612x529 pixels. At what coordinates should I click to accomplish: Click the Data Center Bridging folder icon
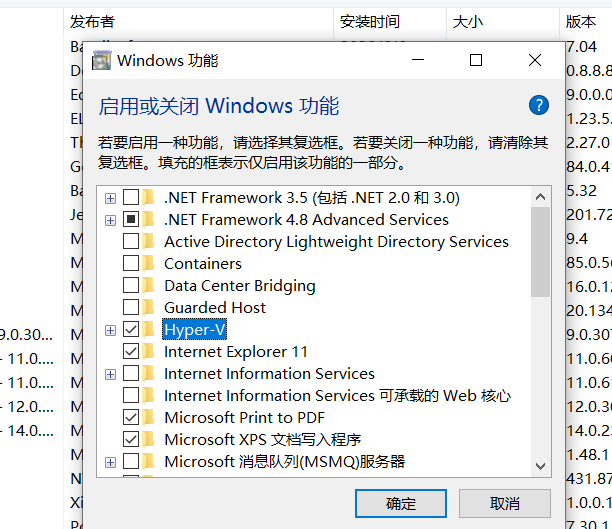click(x=148, y=286)
